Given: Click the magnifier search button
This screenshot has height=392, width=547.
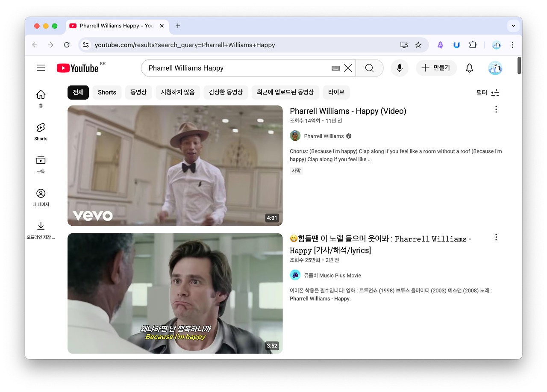Looking at the screenshot, I should pyautogui.click(x=369, y=68).
